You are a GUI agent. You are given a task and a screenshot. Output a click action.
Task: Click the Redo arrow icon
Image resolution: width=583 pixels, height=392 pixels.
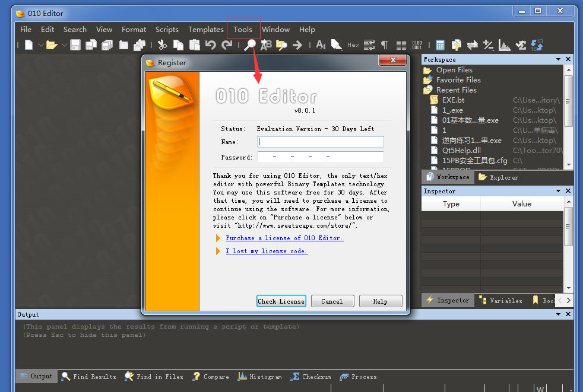226,45
